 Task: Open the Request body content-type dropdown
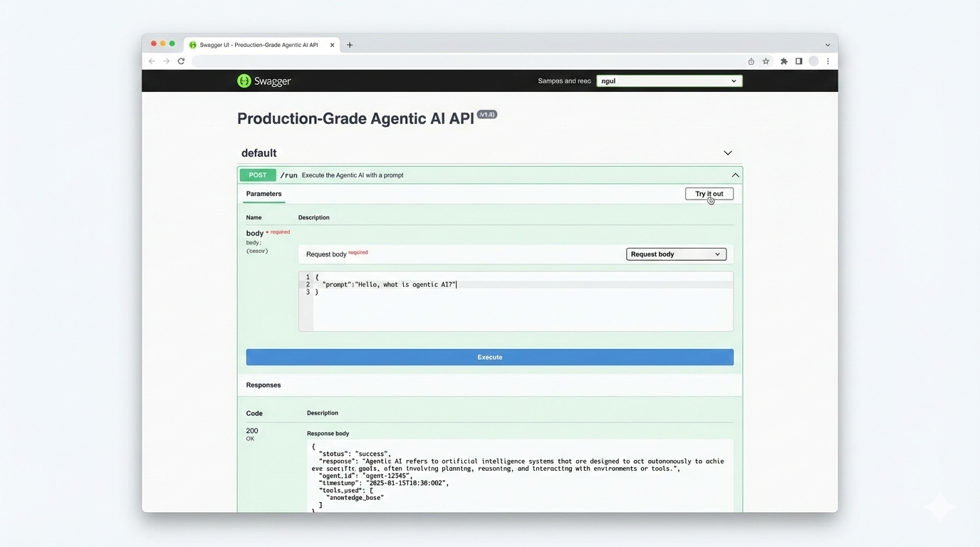coord(675,254)
